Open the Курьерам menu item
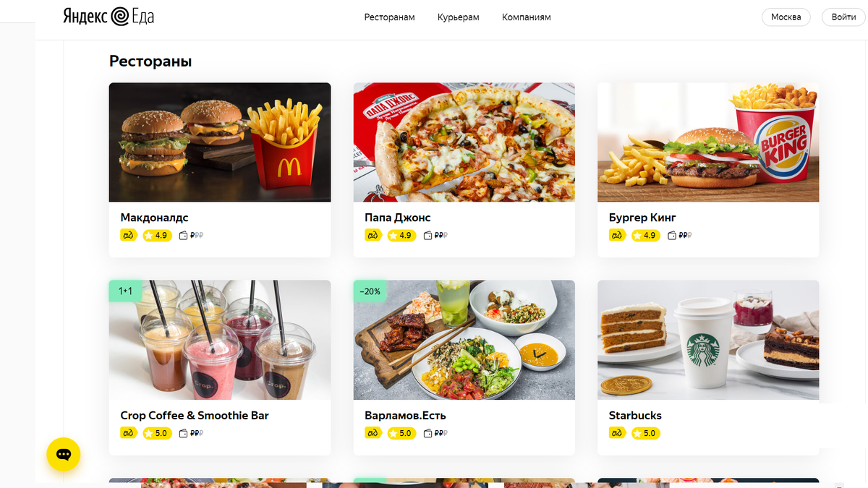The image size is (868, 488). coord(459,17)
